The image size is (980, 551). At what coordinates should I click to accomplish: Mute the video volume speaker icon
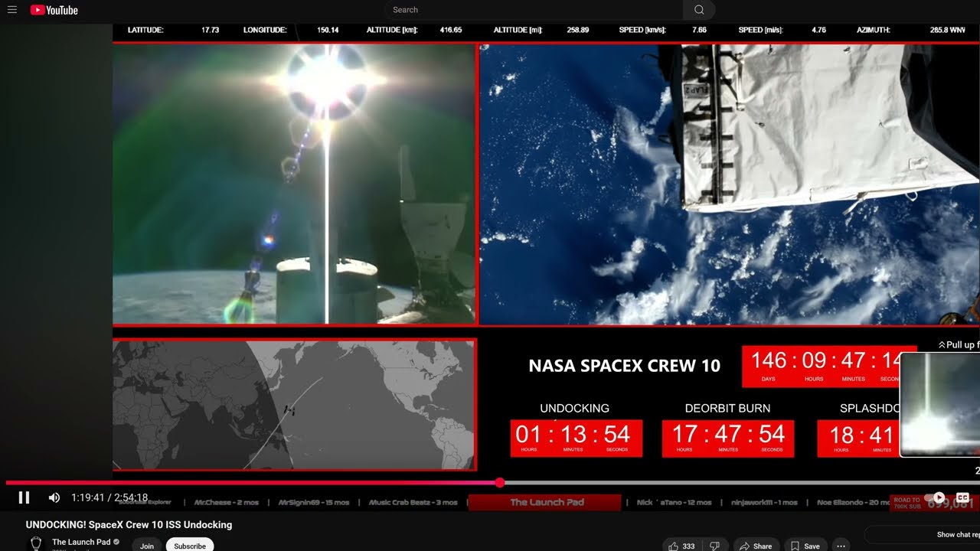[54, 497]
